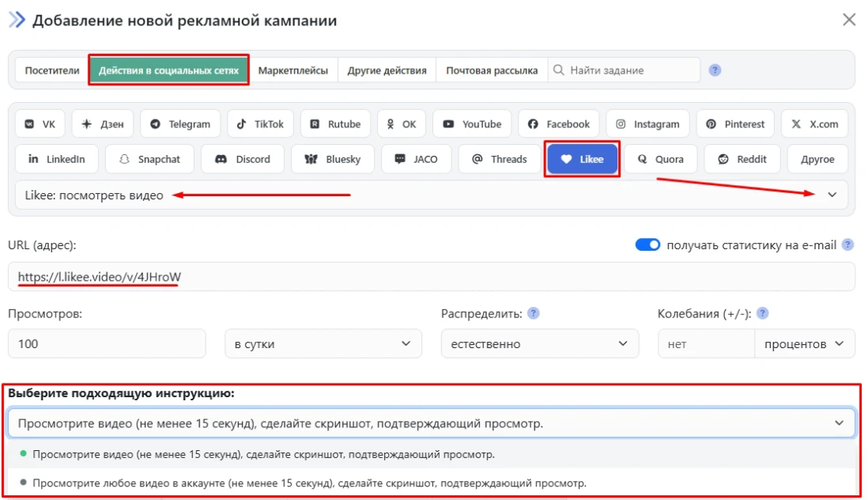Select the Reddit platform button
Screen dimensions: 868x500
[742, 159]
